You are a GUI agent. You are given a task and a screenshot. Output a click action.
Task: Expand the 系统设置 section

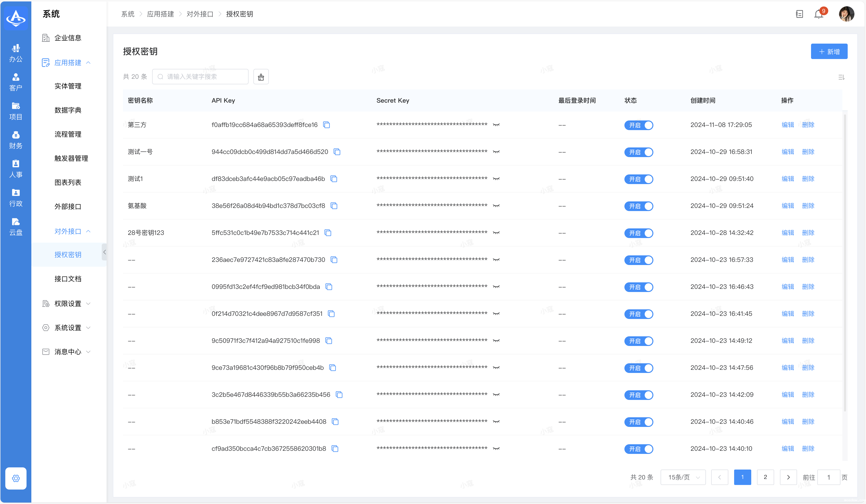point(68,328)
